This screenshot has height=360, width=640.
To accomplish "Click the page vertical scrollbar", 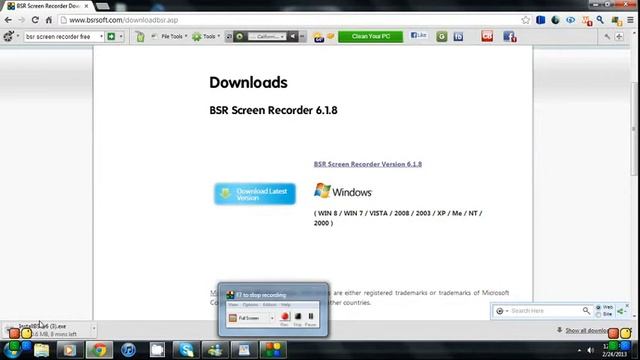I will pyautogui.click(x=634, y=129).
